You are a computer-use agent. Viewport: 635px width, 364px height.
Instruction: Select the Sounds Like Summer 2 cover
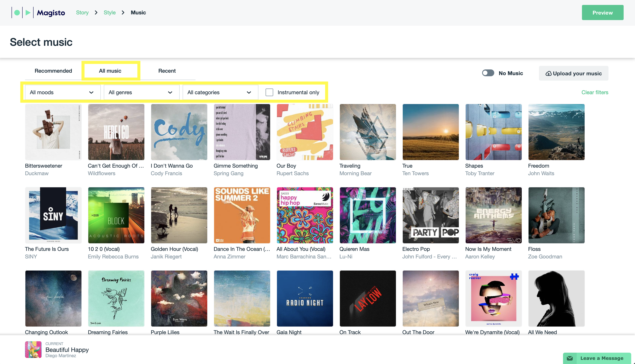pyautogui.click(x=242, y=215)
